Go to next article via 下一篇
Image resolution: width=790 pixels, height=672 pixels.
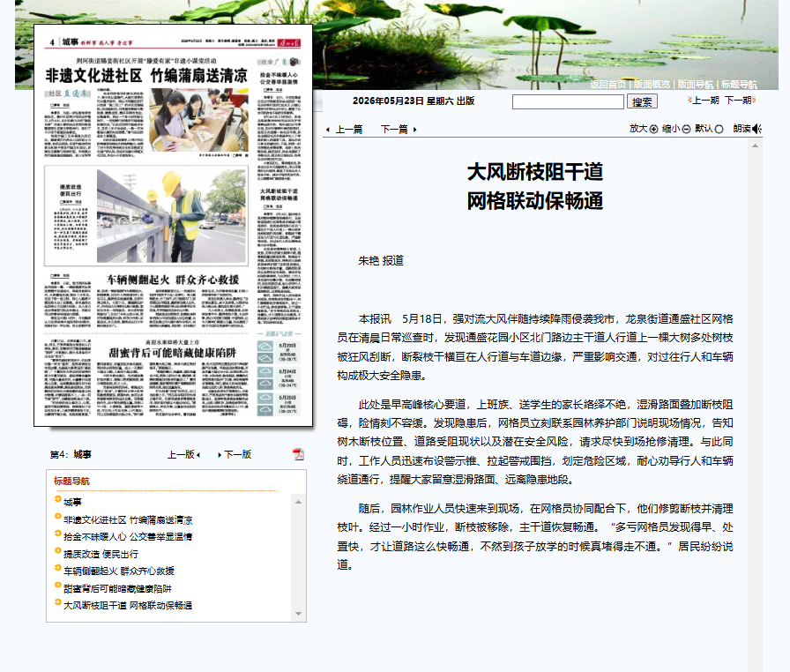coord(394,130)
